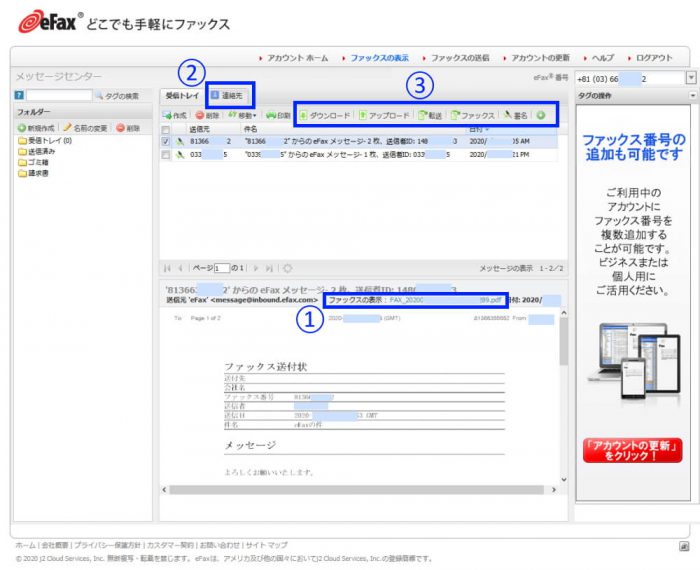The image size is (700, 570).
Task: Click next-page pagination icon
Action: pyautogui.click(x=256, y=268)
